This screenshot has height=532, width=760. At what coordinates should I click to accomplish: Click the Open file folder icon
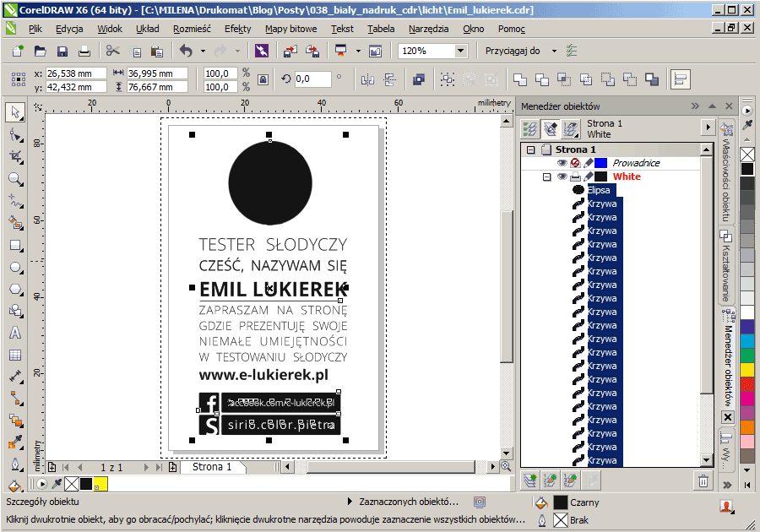(41, 51)
